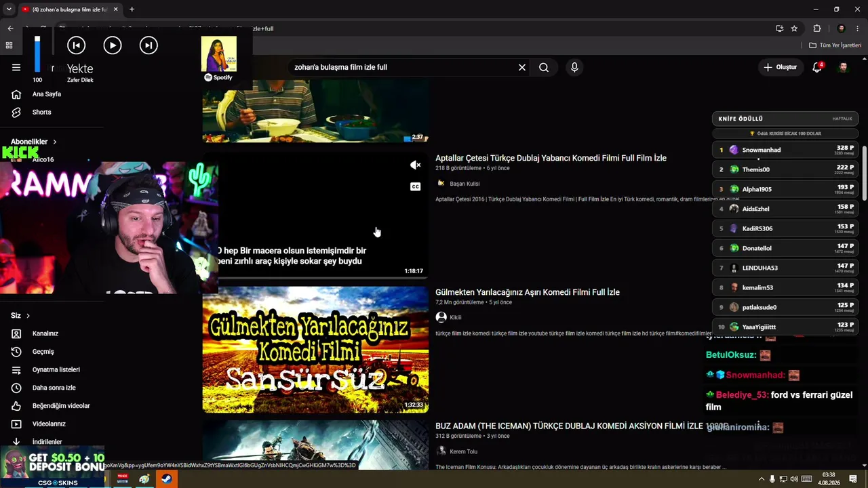Show hidden system tray icons
This screenshot has width=868, height=488.
click(x=761, y=479)
